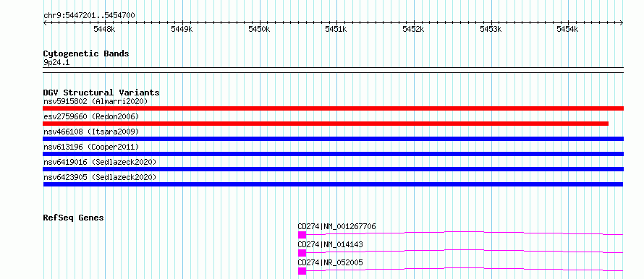644x279 pixels.
Task: Click the left arrowhead of the ruler
Action: pos(45,22)
